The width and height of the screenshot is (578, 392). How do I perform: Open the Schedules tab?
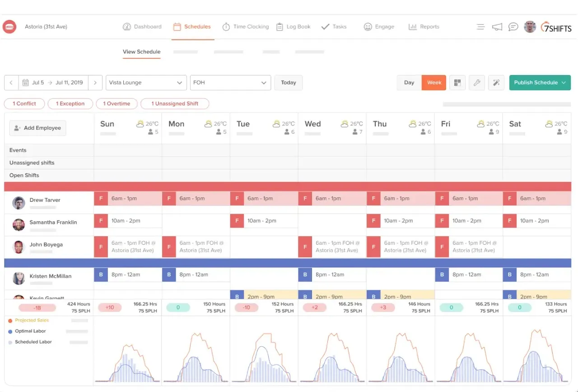click(192, 27)
